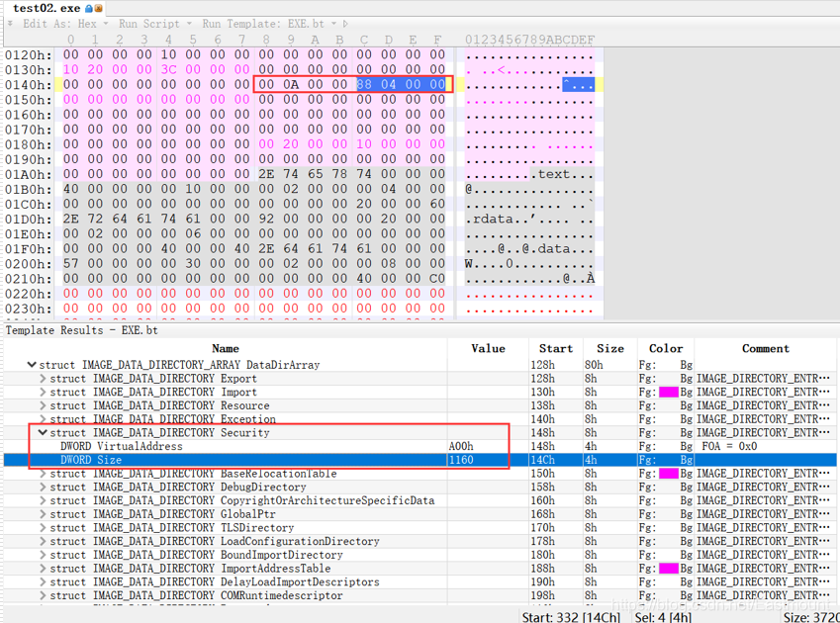Click the Size status bar entry
The height and width of the screenshot is (623, 840).
[811, 617]
